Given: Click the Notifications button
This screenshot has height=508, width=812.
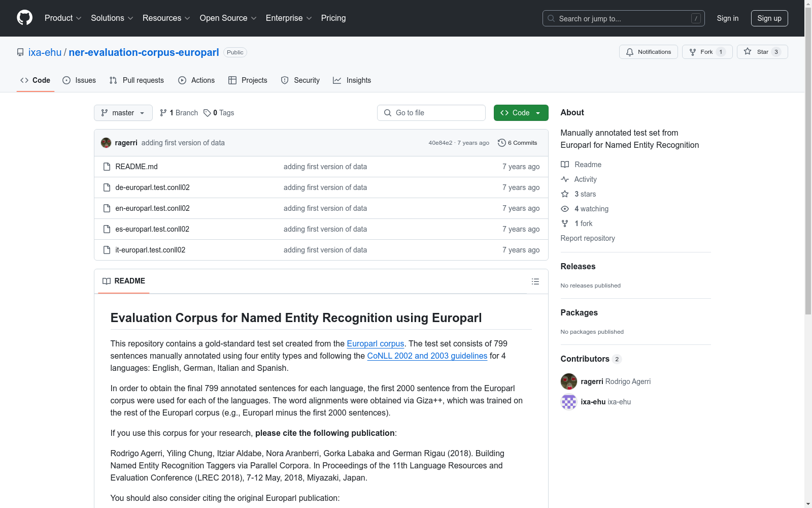Looking at the screenshot, I should click(649, 52).
